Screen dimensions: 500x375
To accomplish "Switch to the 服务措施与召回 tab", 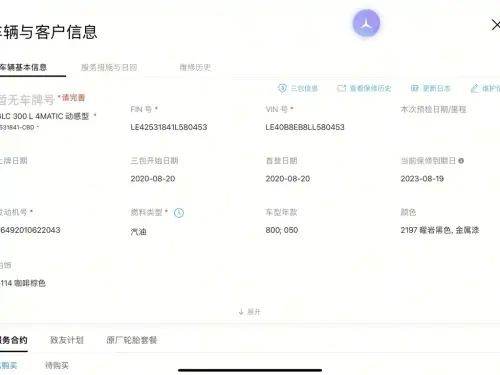I will point(109,67).
